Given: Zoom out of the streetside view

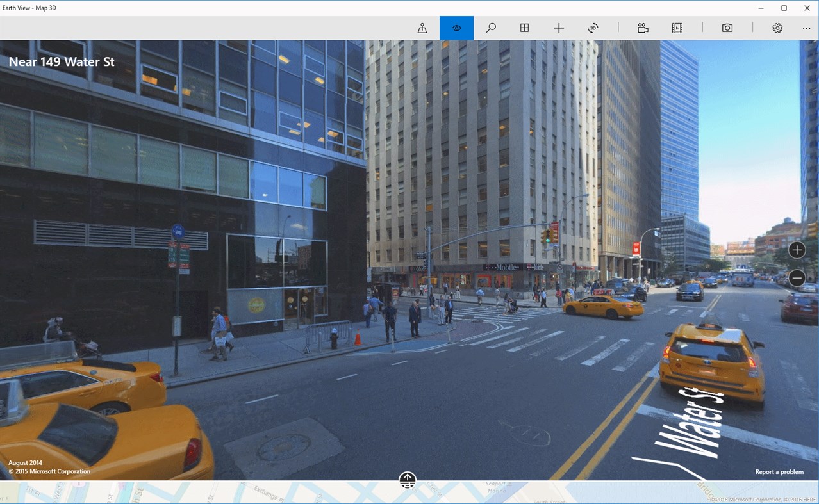Looking at the screenshot, I should (x=797, y=277).
